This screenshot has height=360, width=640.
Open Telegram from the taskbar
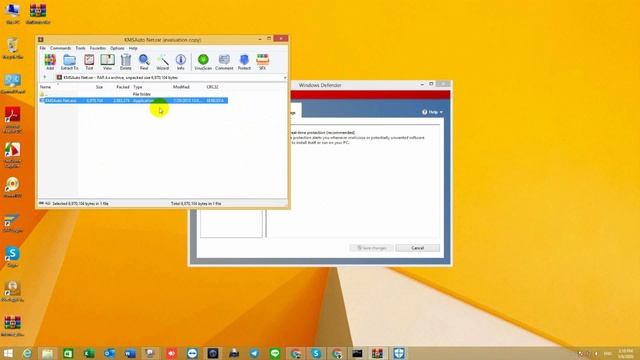click(x=254, y=353)
